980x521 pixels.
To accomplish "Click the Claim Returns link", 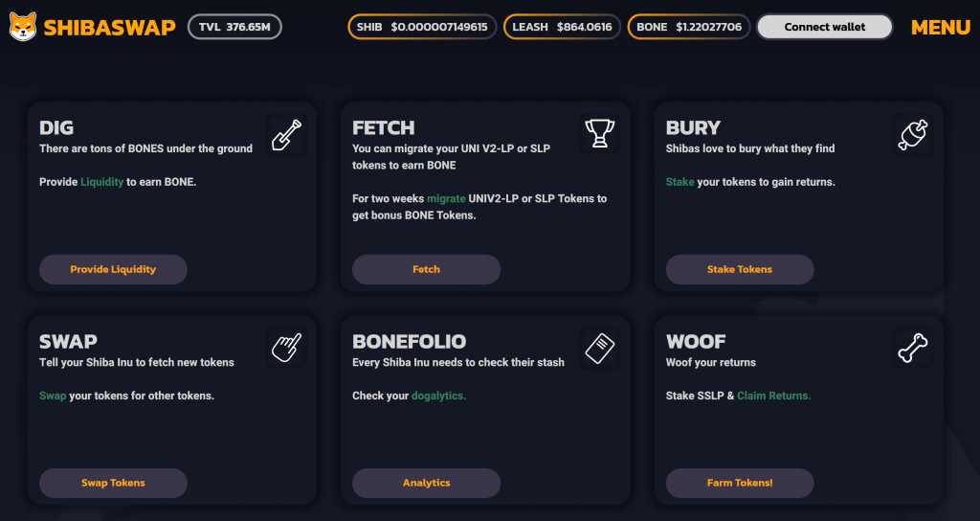I will click(x=773, y=396).
